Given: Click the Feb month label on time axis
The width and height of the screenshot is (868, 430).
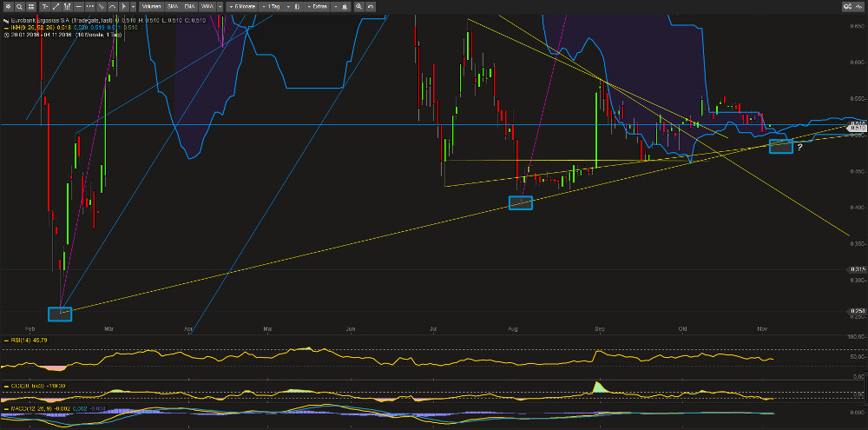Looking at the screenshot, I should tap(30, 329).
